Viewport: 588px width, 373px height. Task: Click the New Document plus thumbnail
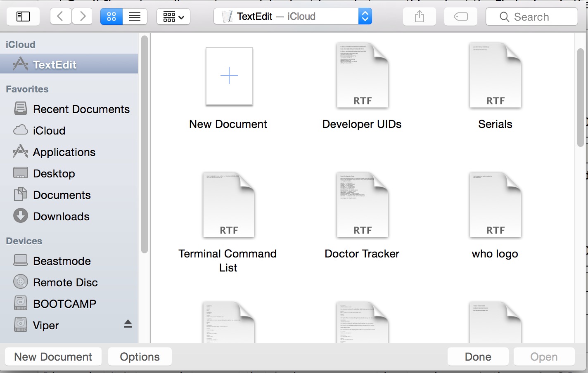coord(229,76)
